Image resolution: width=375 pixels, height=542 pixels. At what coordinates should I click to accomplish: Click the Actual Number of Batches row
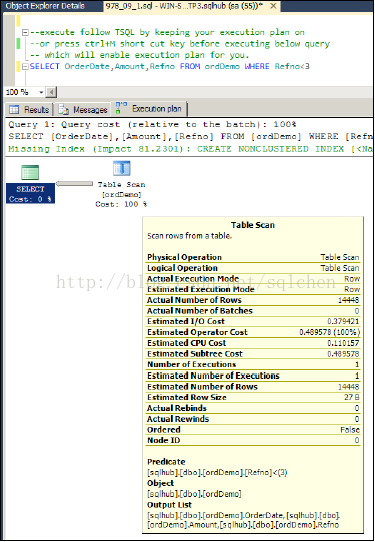[x=253, y=311]
